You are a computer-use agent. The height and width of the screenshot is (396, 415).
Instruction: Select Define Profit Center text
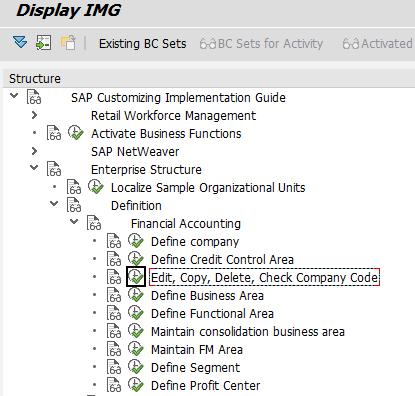tap(205, 386)
